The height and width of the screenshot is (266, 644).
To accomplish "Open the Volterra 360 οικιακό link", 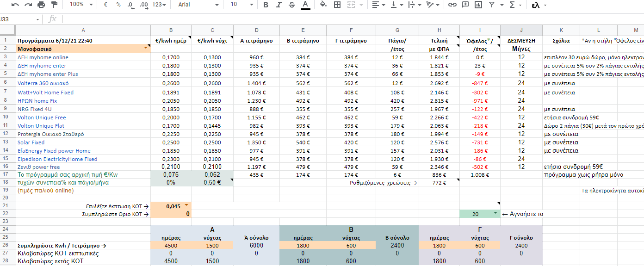I will (x=43, y=83).
